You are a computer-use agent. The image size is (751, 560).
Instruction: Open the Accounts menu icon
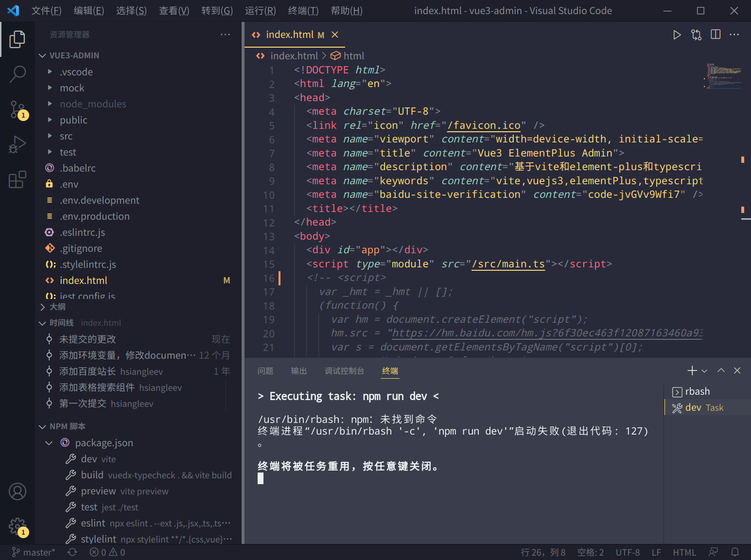pos(17,491)
